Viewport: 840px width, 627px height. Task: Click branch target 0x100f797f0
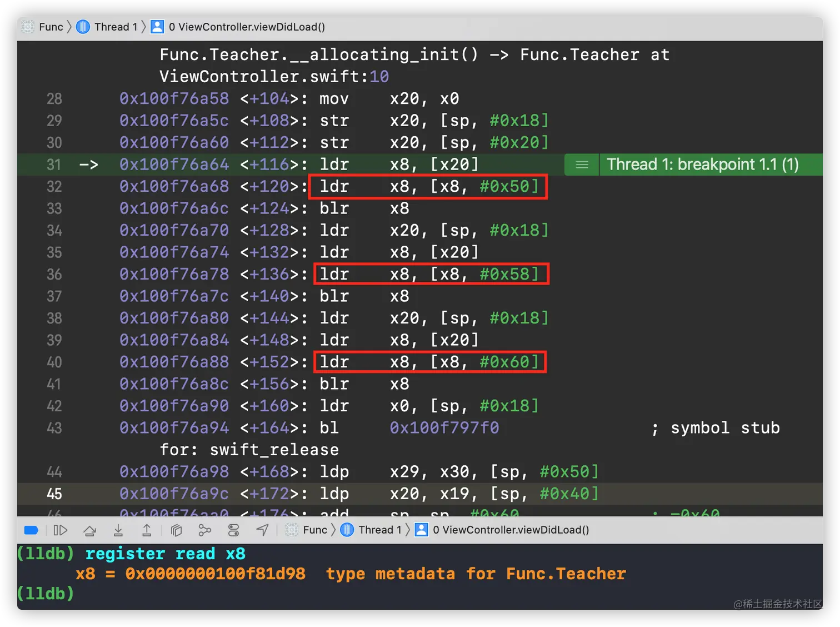444,428
